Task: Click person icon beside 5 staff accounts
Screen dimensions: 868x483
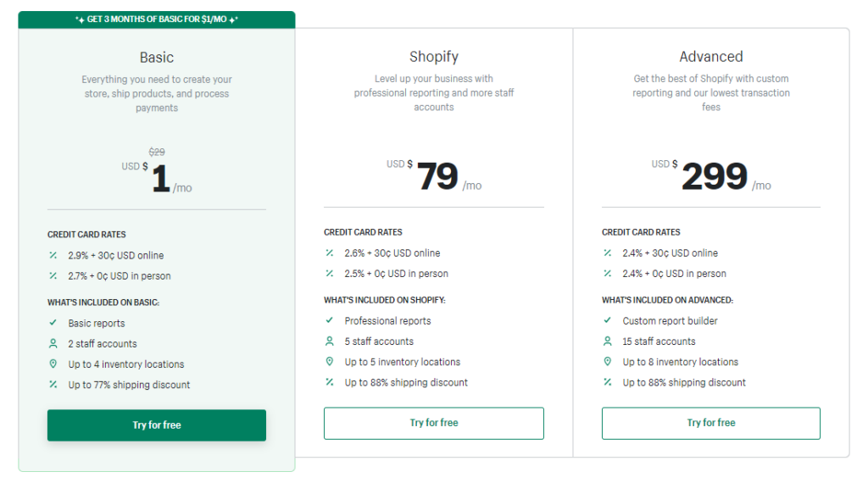Action: click(330, 341)
